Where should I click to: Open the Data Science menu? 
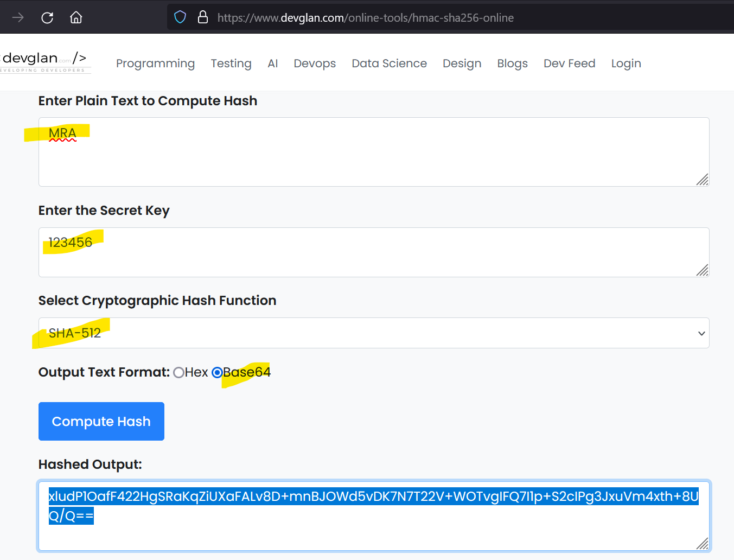[390, 63]
